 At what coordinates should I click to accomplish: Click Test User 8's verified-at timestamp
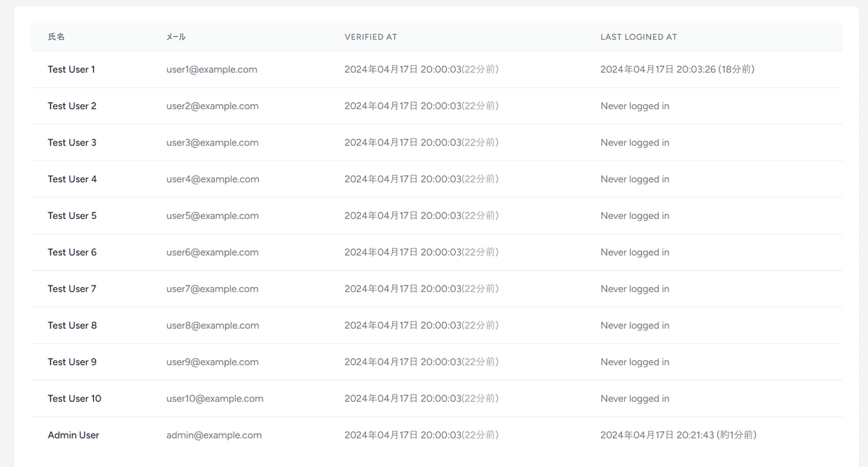click(x=422, y=325)
